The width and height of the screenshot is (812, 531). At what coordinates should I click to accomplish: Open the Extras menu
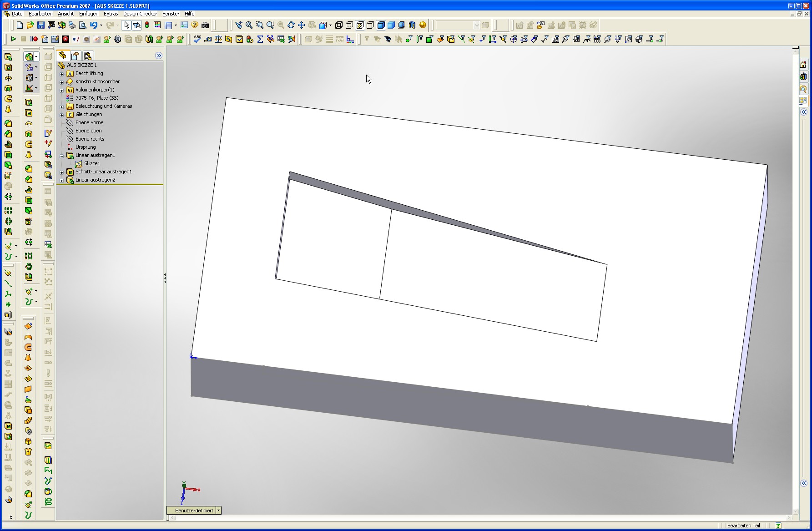(111, 14)
